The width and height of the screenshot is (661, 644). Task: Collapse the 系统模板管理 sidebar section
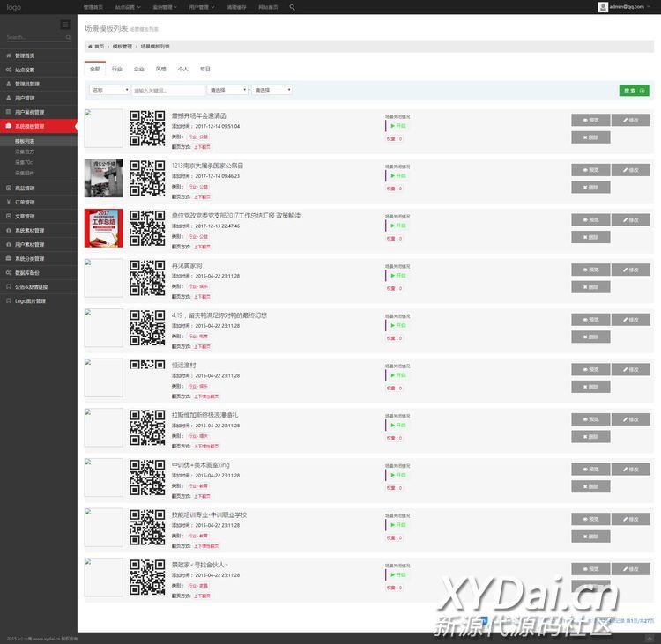coord(39,126)
